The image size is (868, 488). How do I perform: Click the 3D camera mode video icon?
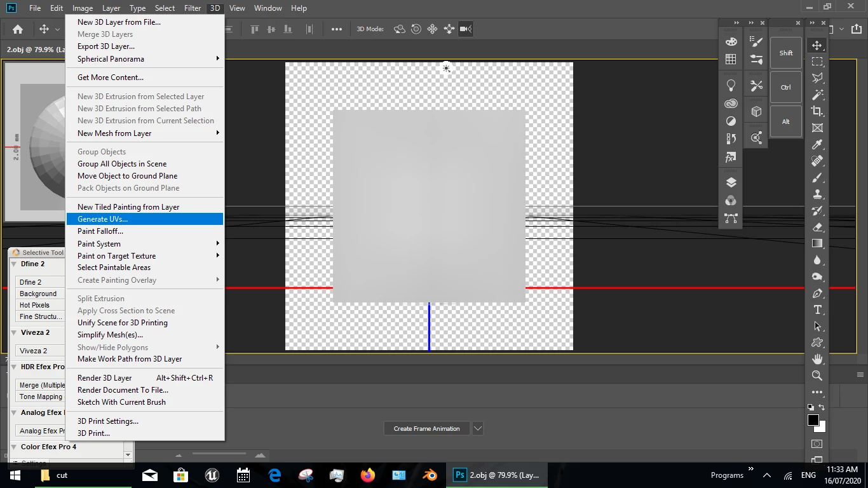[x=466, y=29]
